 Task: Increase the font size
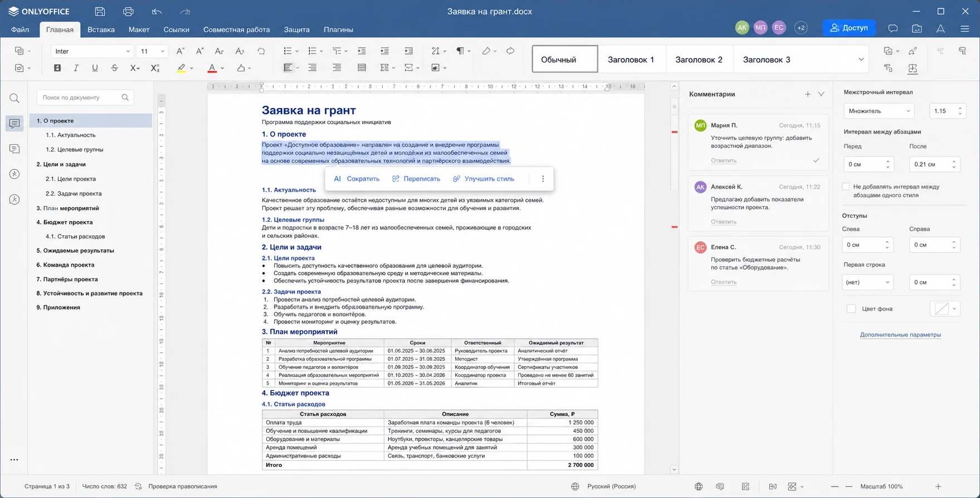pos(180,51)
